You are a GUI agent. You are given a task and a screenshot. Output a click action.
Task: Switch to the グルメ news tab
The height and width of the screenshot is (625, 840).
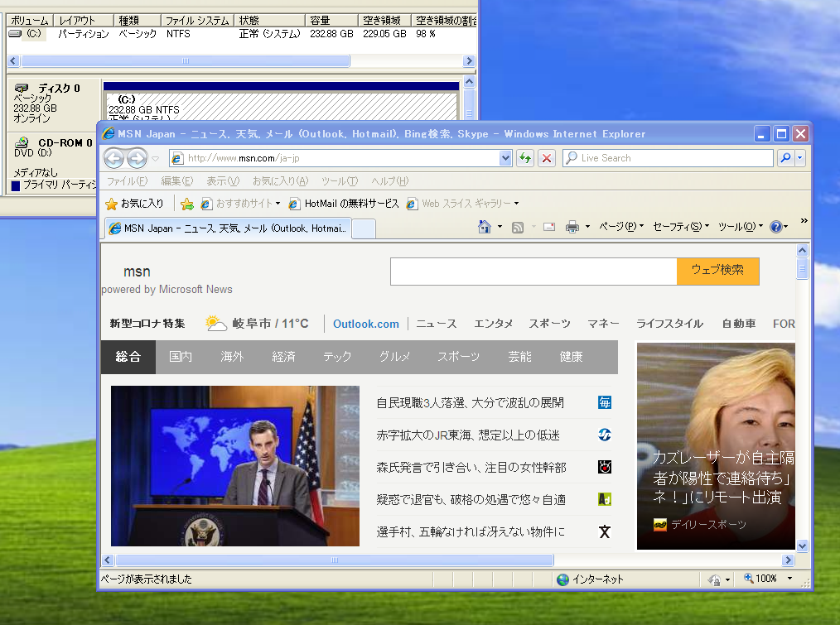tap(394, 357)
